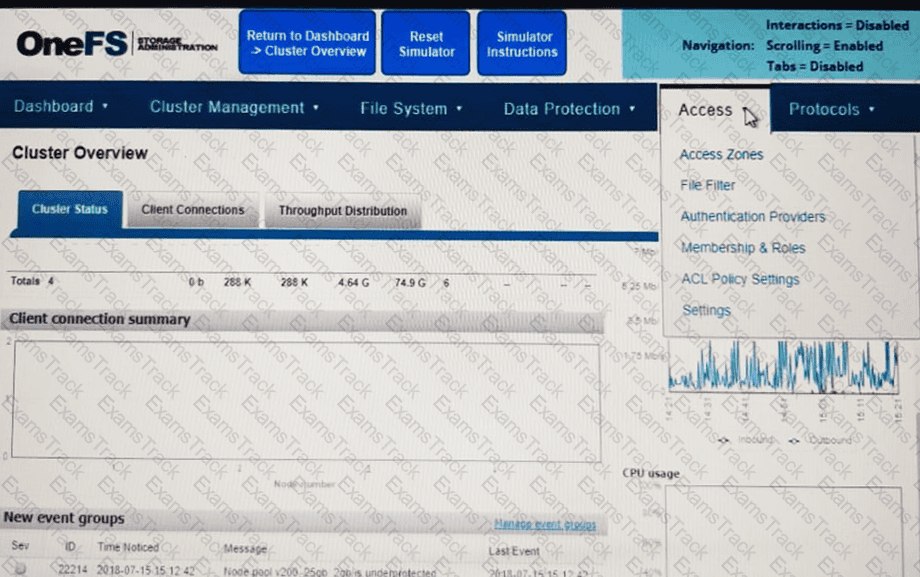This screenshot has height=577, width=920.
Task: Expand the Protocols menu
Action: 832,109
